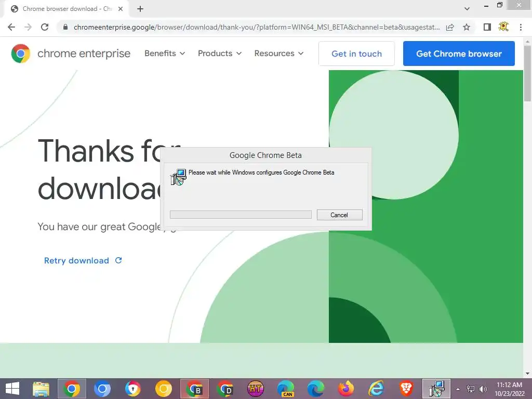
Task: Click the Chrome Enterprise logo
Action: tap(71, 54)
